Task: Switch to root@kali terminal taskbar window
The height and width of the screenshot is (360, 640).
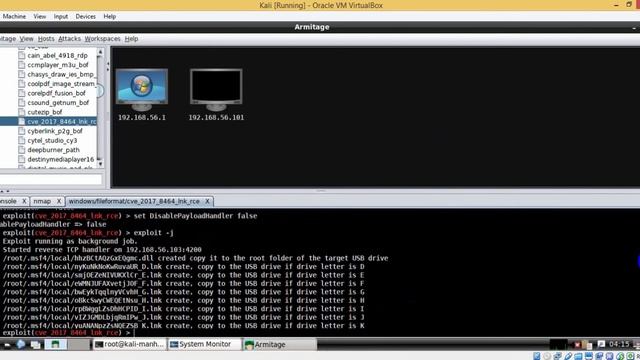Action: (129, 344)
